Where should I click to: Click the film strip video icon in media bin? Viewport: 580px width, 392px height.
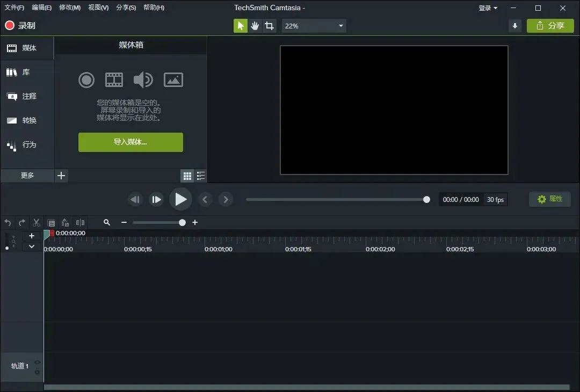(x=114, y=80)
